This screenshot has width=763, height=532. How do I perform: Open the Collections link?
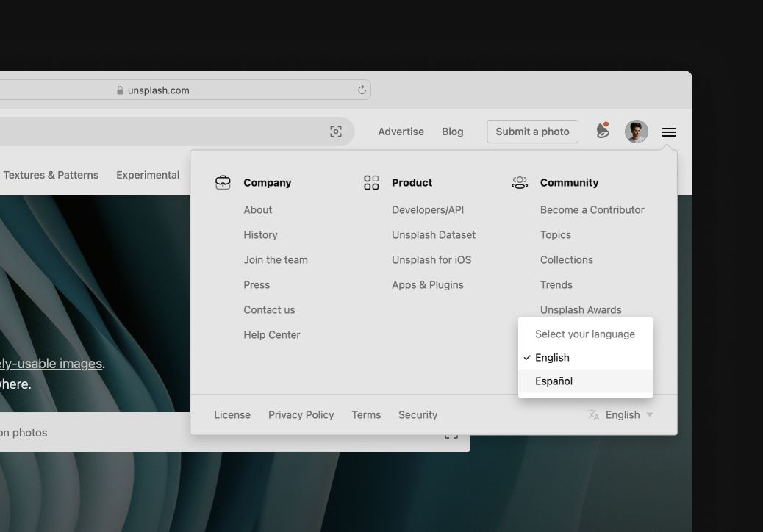point(567,259)
